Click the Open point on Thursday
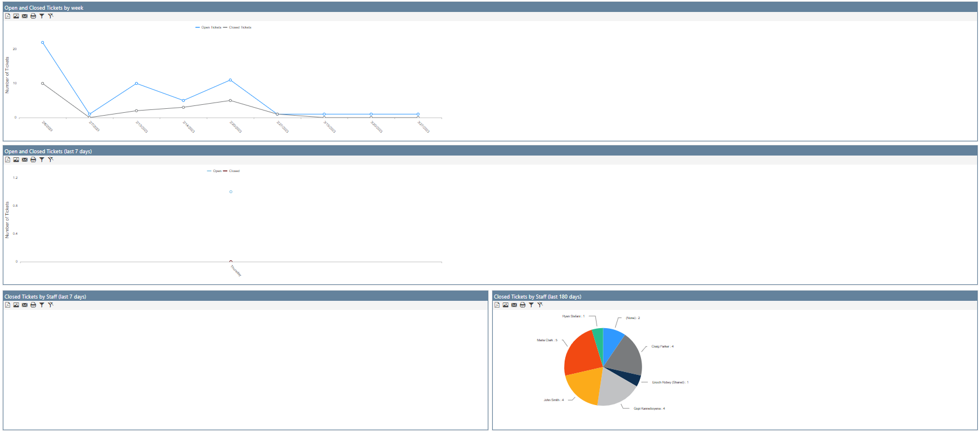This screenshot has width=980, height=433. coord(231,191)
